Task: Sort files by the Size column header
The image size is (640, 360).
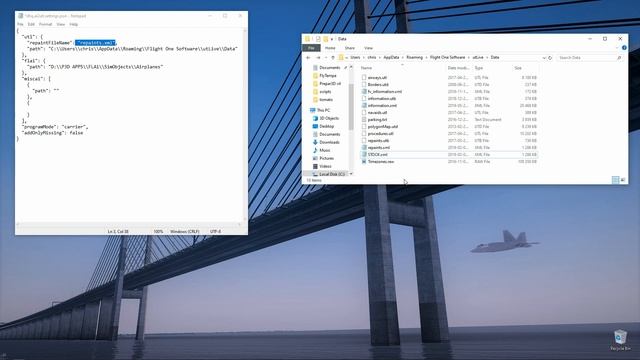Action: coord(518,68)
